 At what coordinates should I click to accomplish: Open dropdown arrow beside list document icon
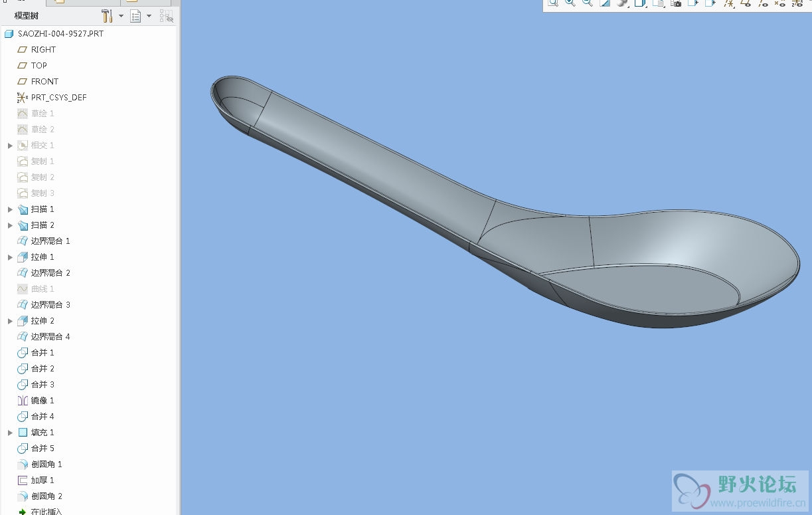pyautogui.click(x=149, y=16)
